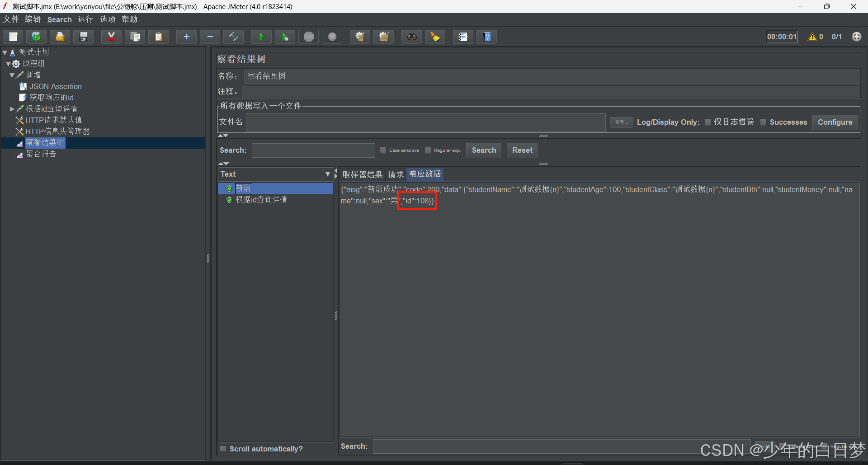Image resolution: width=868 pixels, height=465 pixels.
Task: Open the 帮助 menu
Action: coord(129,19)
